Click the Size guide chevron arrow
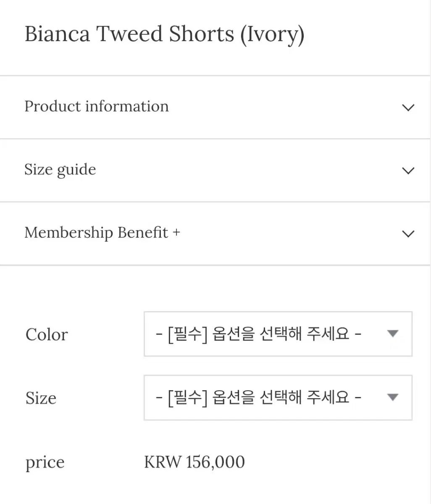 tap(408, 171)
